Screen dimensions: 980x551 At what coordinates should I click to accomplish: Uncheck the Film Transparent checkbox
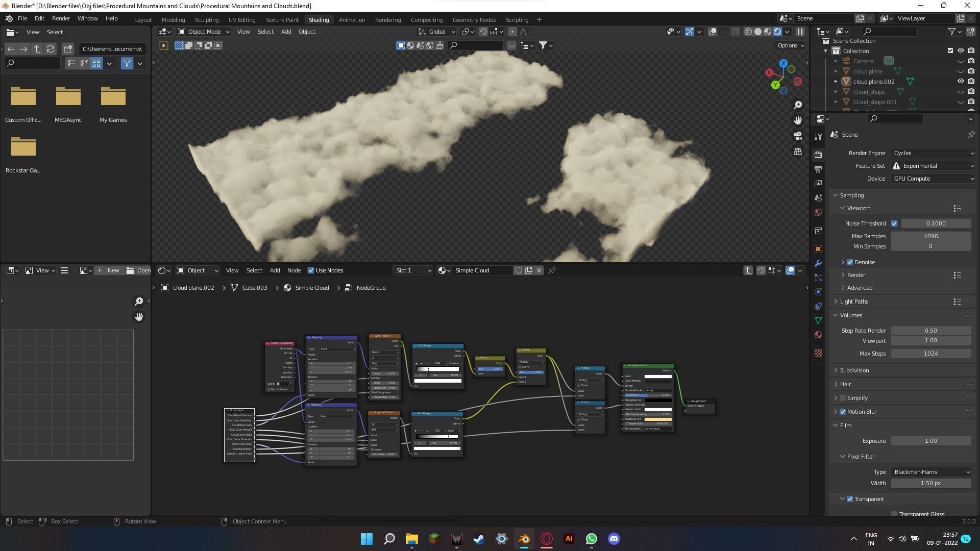click(x=850, y=499)
